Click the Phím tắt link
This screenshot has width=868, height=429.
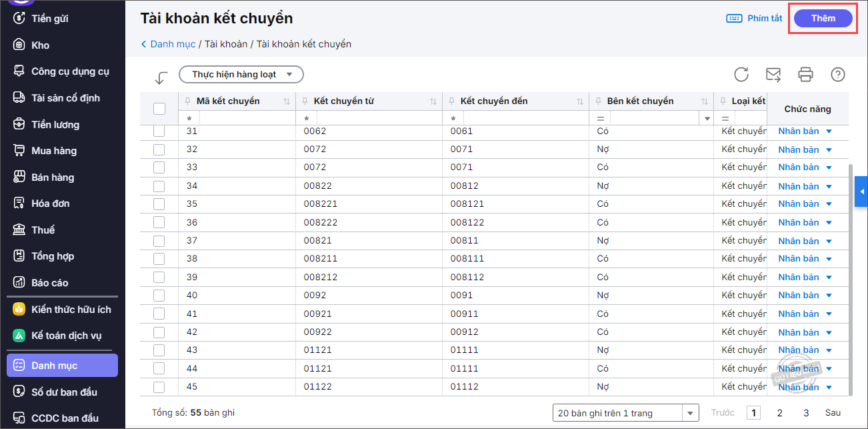click(x=765, y=19)
